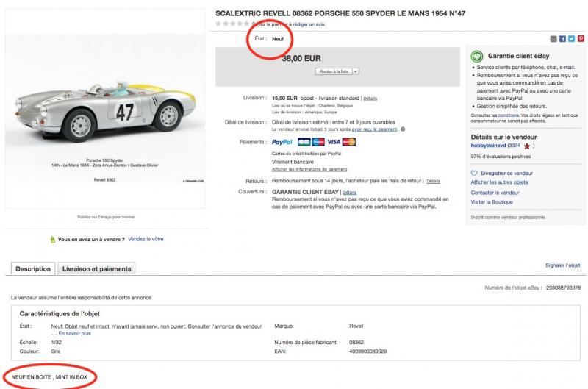The height and width of the screenshot is (389, 588).
Task: Click Signaler l'objet link
Action: (x=563, y=265)
